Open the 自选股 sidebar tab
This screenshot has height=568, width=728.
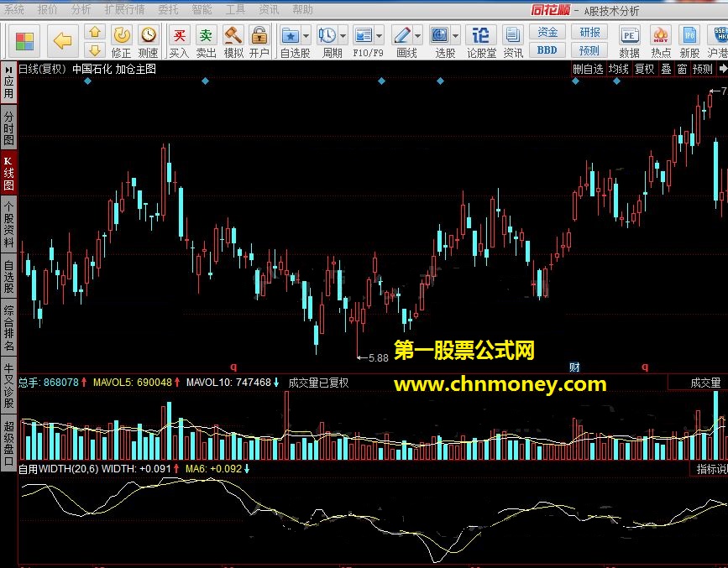pos(8,277)
